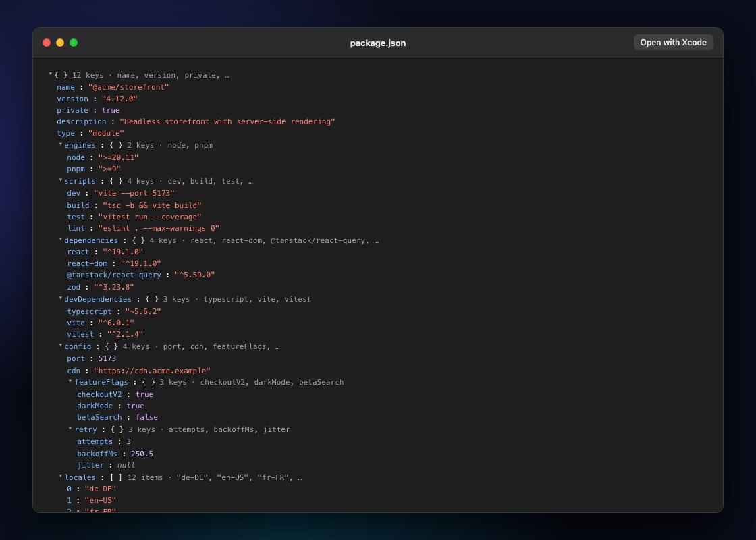The image size is (756, 540).
Task: Select the pnpm key
Action: (x=76, y=169)
